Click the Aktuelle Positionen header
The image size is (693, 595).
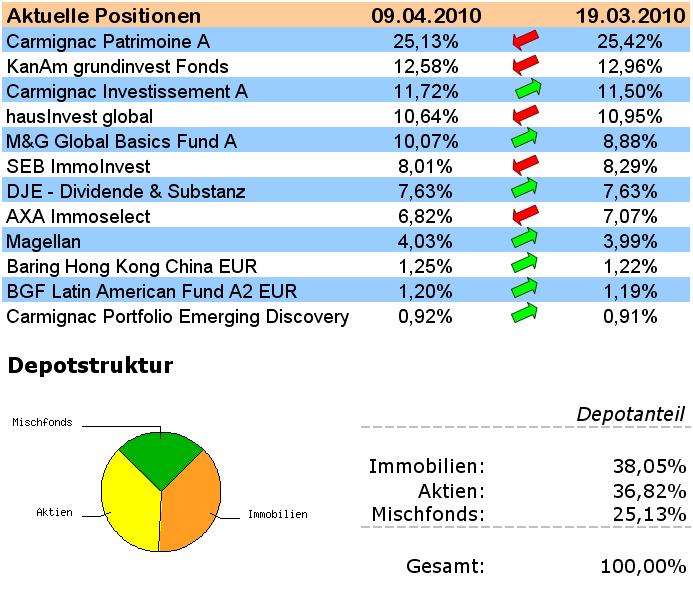tap(104, 16)
